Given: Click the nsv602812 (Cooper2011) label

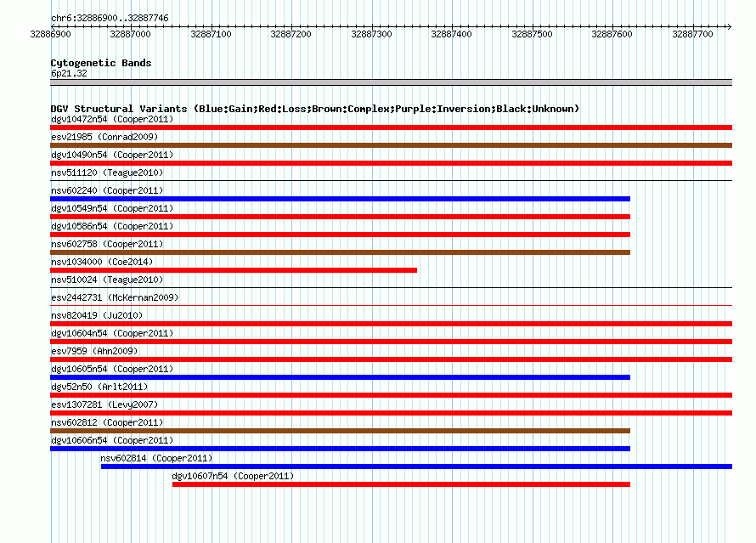Looking at the screenshot, I should (107, 422).
